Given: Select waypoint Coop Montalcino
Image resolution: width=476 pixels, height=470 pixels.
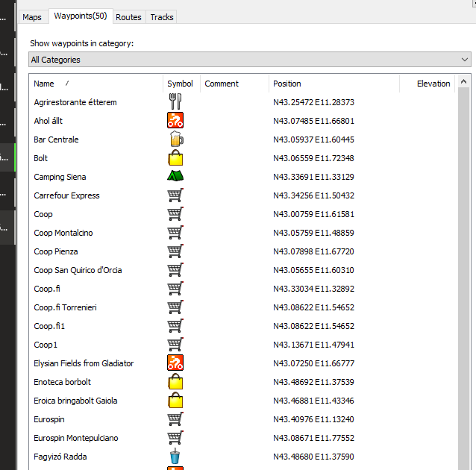Looking at the screenshot, I should [63, 233].
